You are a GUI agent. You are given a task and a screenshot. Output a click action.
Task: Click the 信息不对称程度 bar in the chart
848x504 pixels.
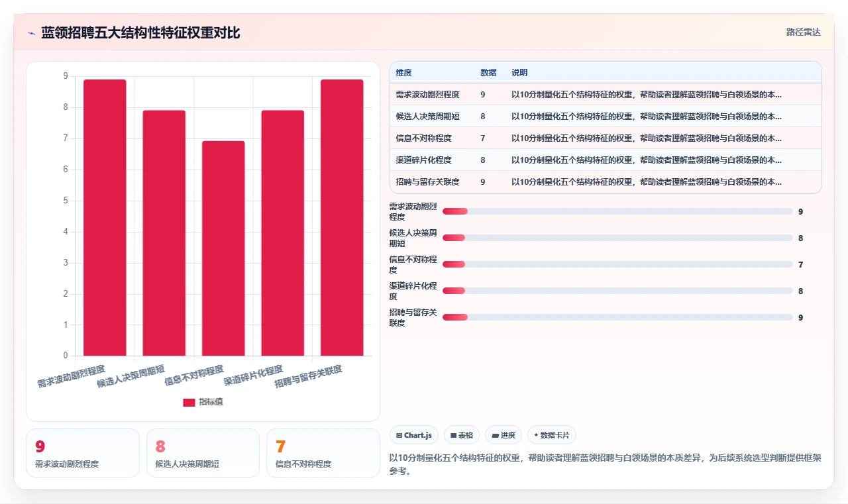coord(223,248)
